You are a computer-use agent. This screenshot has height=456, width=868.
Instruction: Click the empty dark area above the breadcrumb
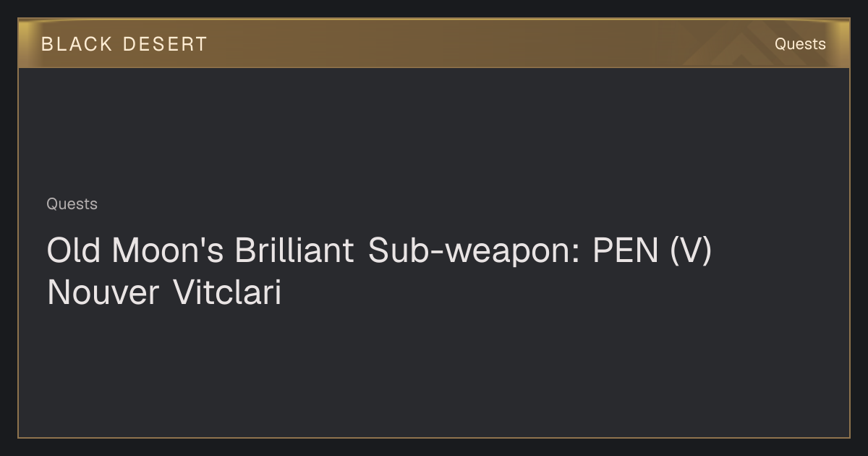pyautogui.click(x=434, y=130)
